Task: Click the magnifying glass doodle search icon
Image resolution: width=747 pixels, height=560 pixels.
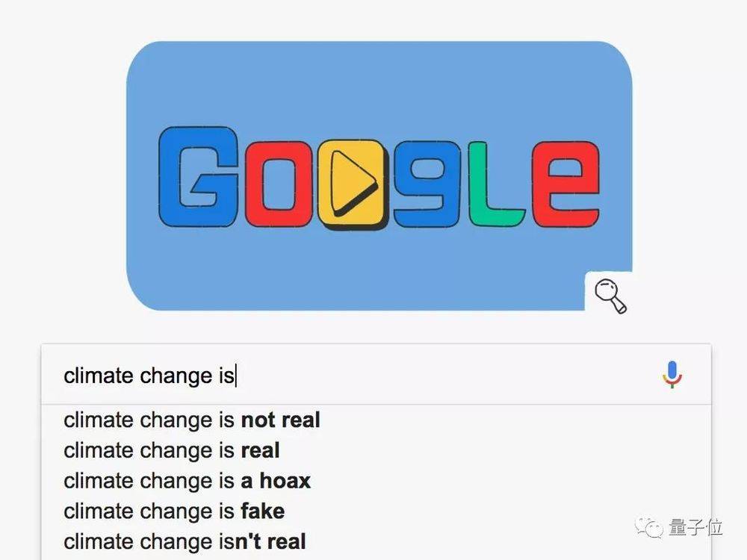Action: click(x=610, y=296)
